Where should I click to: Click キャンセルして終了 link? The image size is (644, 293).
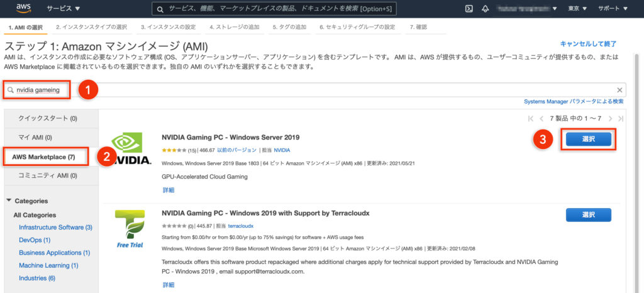coord(589,44)
